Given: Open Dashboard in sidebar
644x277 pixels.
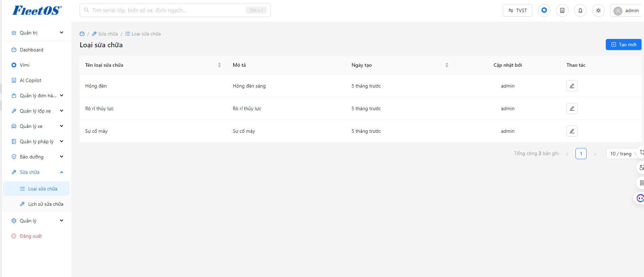Looking at the screenshot, I should [x=37, y=50].
